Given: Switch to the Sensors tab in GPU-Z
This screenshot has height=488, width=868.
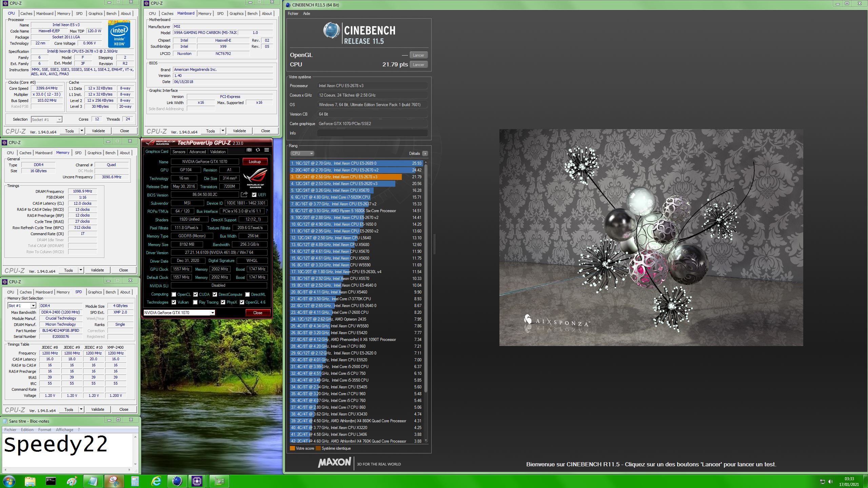Looking at the screenshot, I should pyautogui.click(x=179, y=152).
